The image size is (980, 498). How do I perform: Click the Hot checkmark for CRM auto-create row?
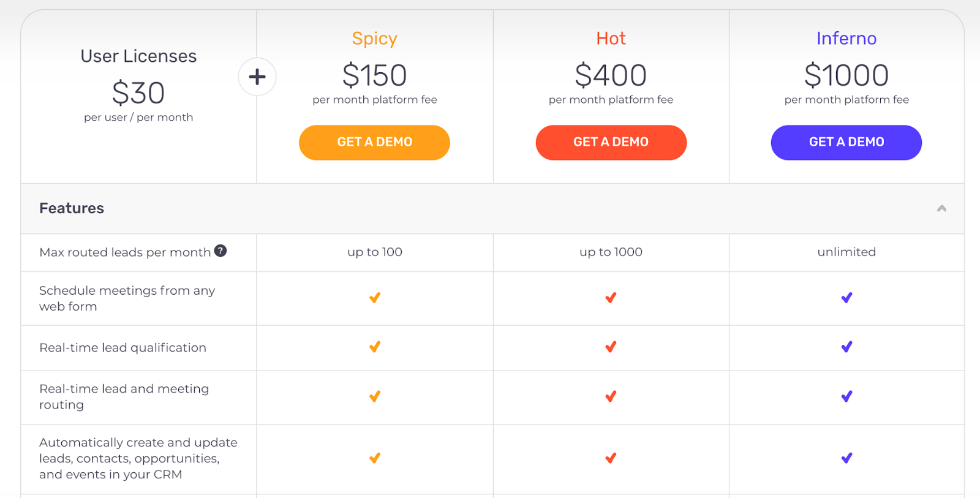click(x=611, y=458)
